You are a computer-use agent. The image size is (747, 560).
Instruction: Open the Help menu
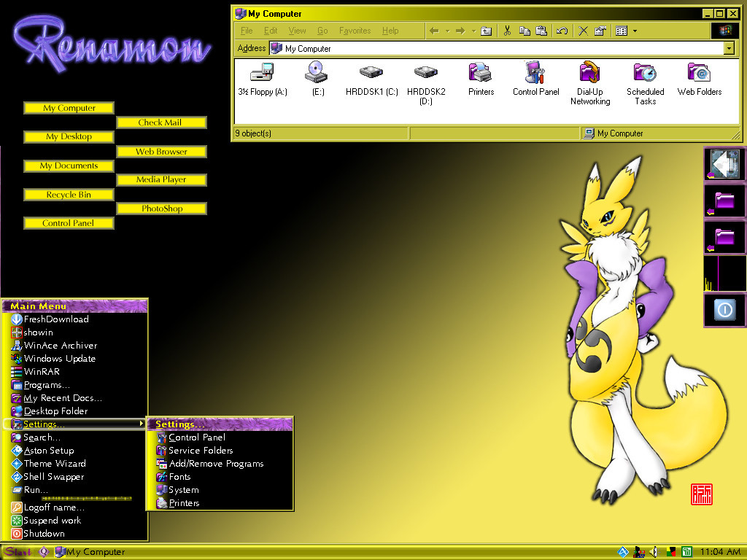pyautogui.click(x=390, y=31)
